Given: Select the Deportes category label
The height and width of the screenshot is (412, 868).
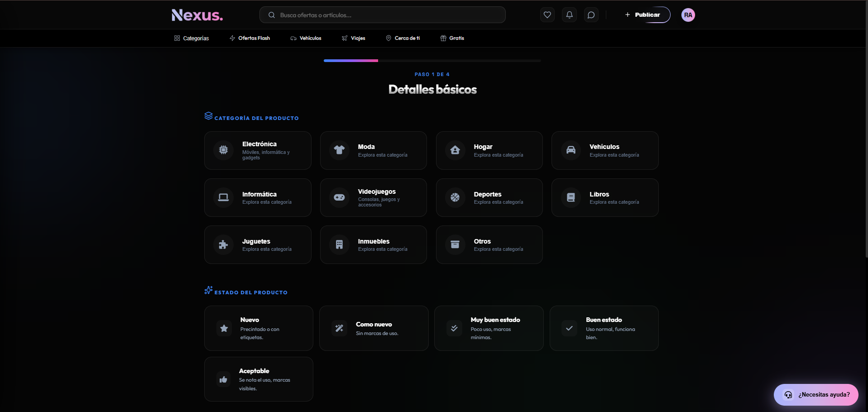Looking at the screenshot, I should point(488,194).
